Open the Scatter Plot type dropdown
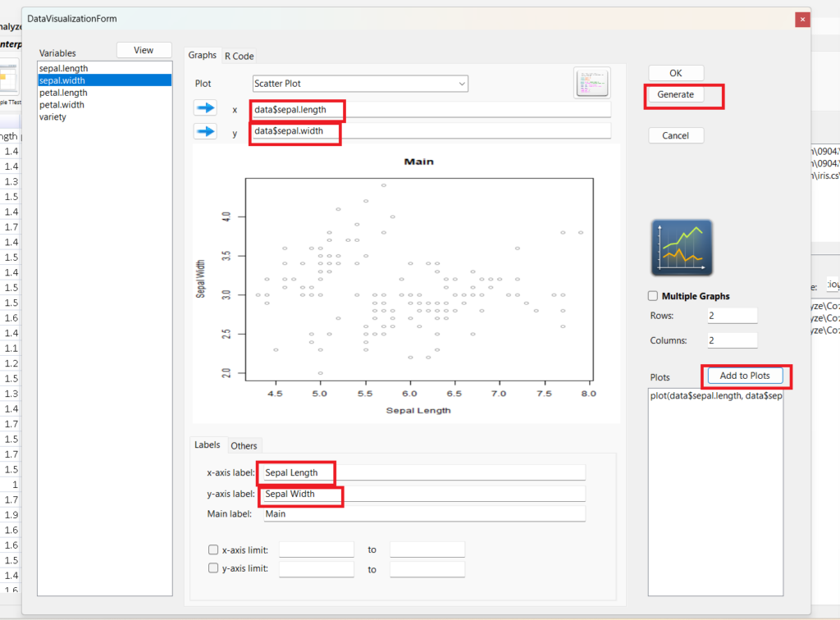The height and width of the screenshot is (620, 840). [x=359, y=84]
